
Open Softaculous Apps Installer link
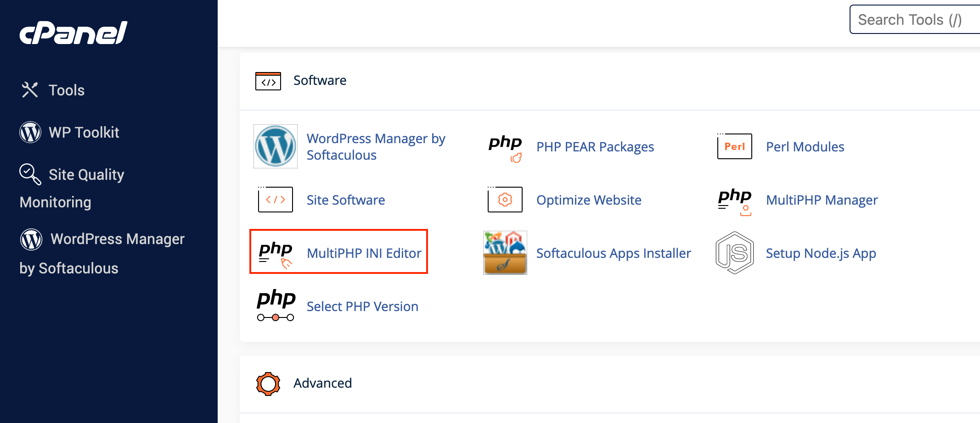(614, 253)
